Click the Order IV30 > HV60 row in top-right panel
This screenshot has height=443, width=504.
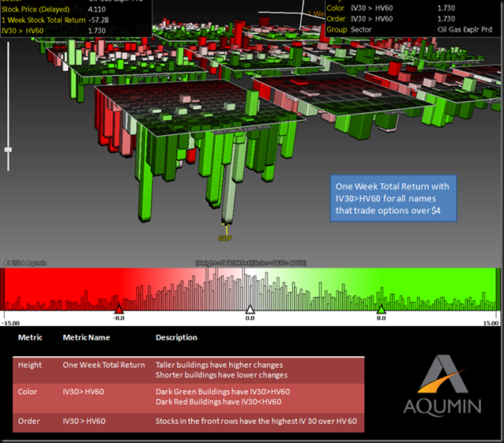pos(391,19)
